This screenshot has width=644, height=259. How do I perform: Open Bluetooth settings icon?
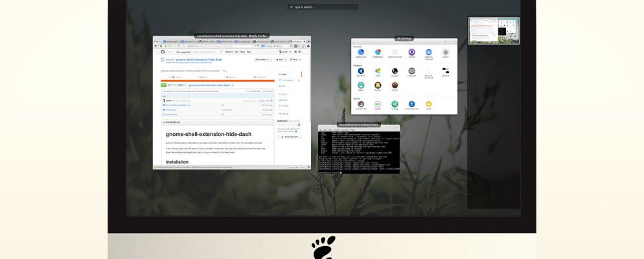click(x=361, y=73)
